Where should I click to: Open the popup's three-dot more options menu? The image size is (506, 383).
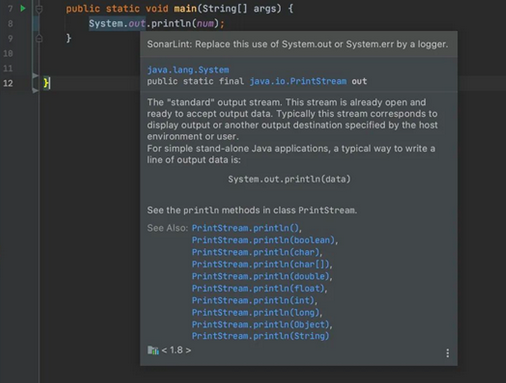click(x=447, y=353)
